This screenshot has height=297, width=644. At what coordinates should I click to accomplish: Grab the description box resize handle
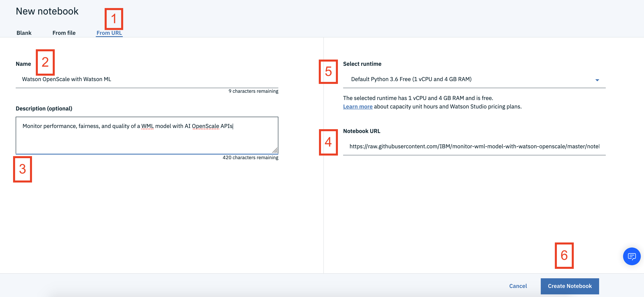(275, 151)
